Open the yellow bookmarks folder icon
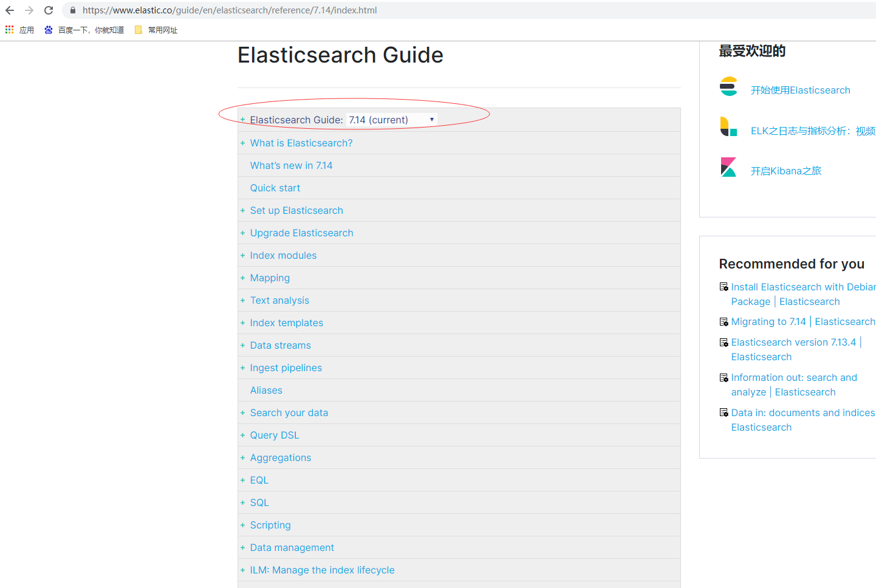 coord(138,30)
